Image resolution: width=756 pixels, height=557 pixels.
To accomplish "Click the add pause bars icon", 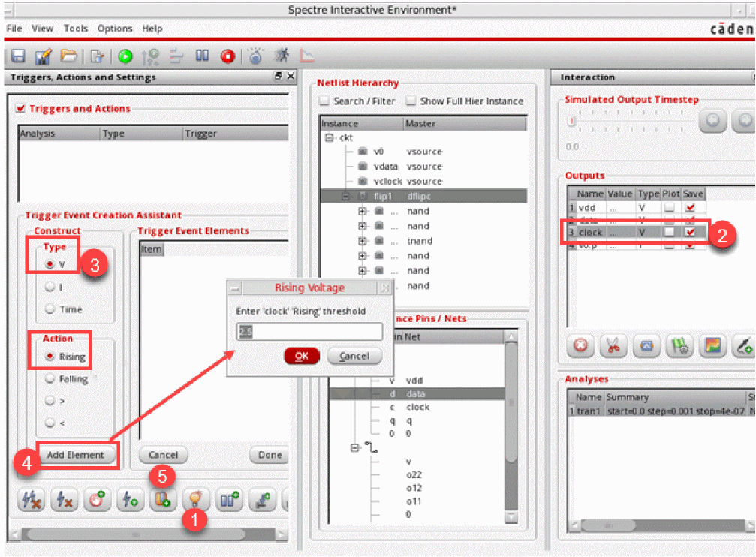I will [228, 500].
